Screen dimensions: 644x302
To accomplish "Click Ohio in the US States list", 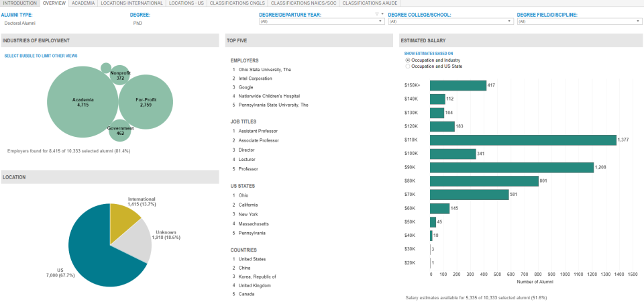I will tap(243, 195).
